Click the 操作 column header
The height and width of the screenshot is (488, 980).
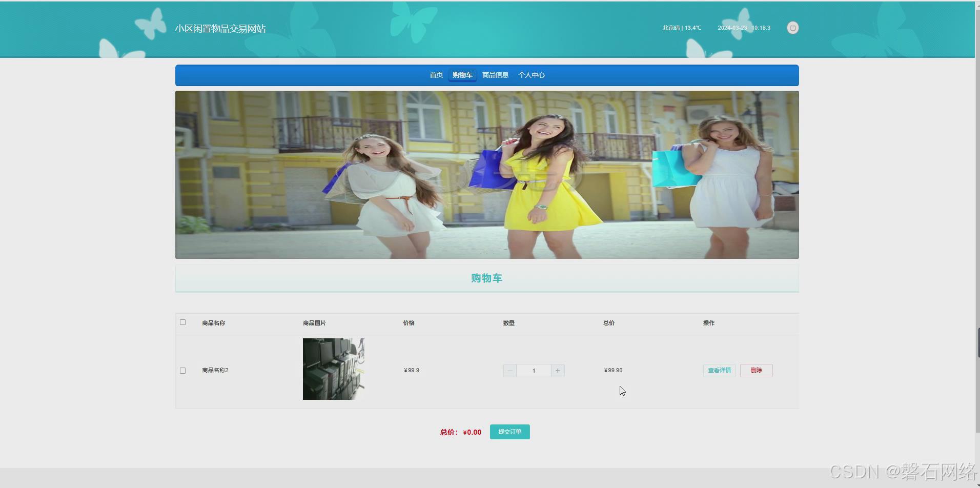(x=709, y=323)
